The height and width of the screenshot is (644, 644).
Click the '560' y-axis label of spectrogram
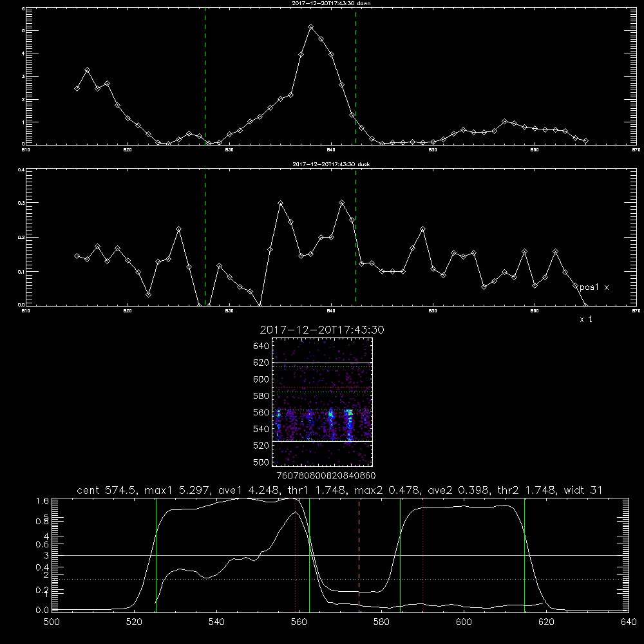(261, 412)
